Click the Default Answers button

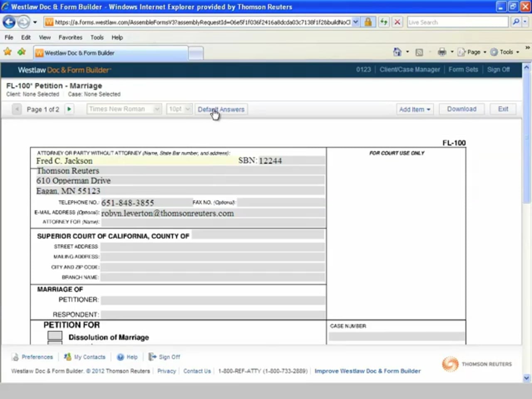point(221,110)
